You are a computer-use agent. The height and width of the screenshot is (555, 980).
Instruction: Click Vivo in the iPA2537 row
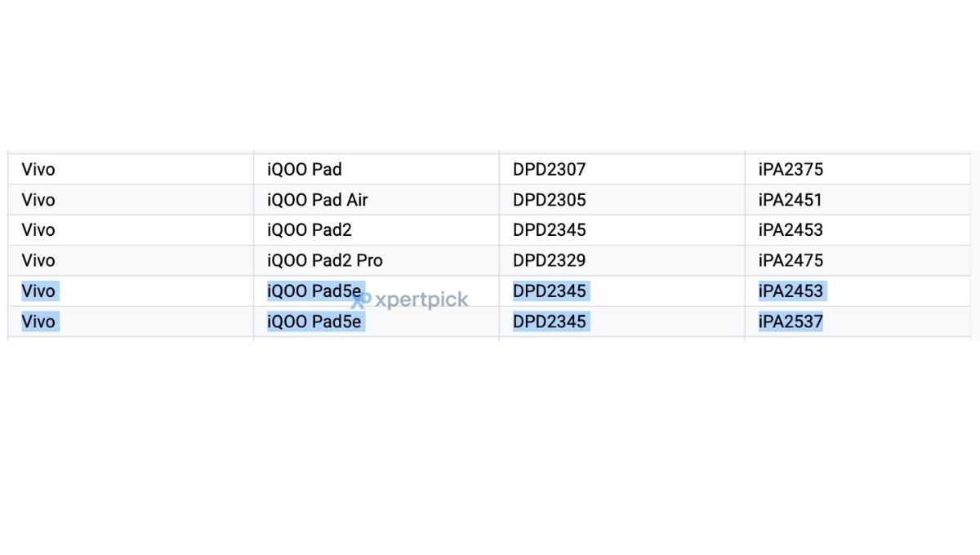click(x=38, y=322)
